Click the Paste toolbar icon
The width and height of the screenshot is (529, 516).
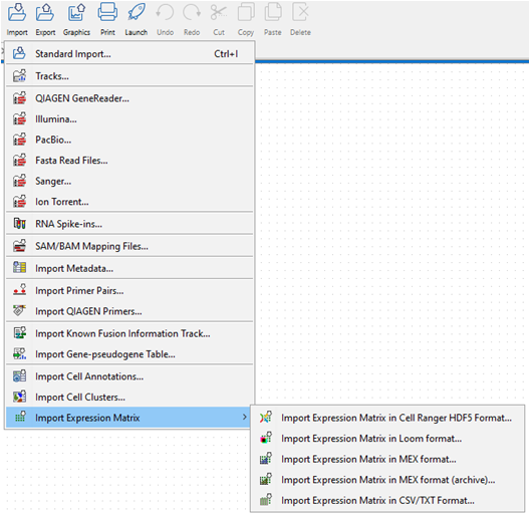click(x=273, y=12)
